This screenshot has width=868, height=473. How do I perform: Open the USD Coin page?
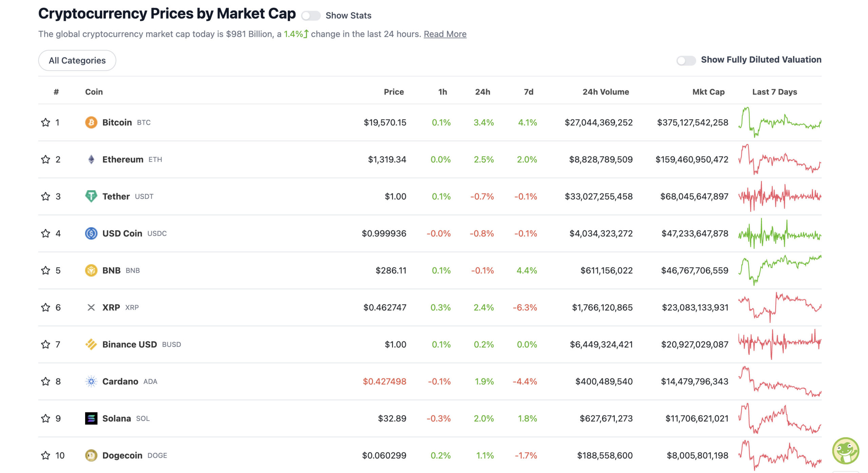(122, 233)
